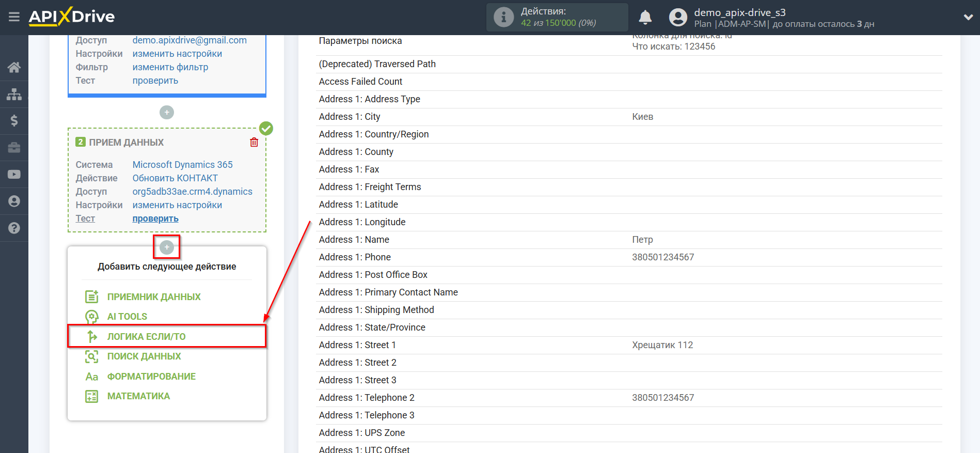This screenshot has width=980, height=453.
Task: Click 'Address 1: Telephone 2' value 380501234567
Action: [x=663, y=398]
